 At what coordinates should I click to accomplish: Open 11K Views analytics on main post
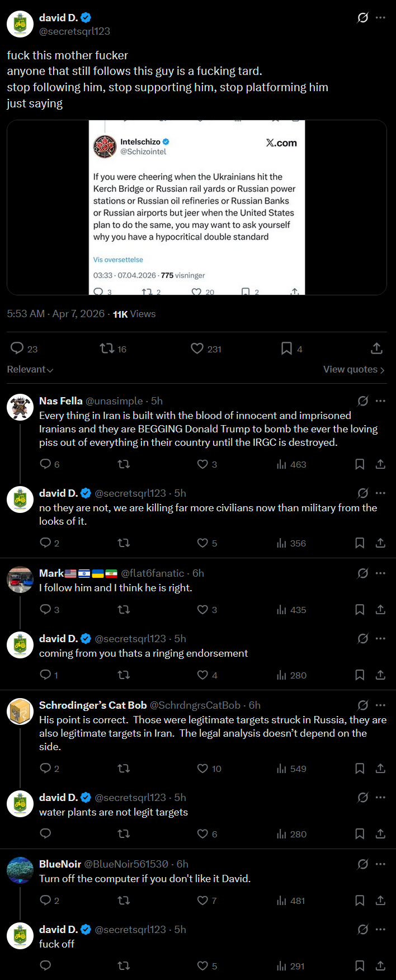[x=134, y=314]
